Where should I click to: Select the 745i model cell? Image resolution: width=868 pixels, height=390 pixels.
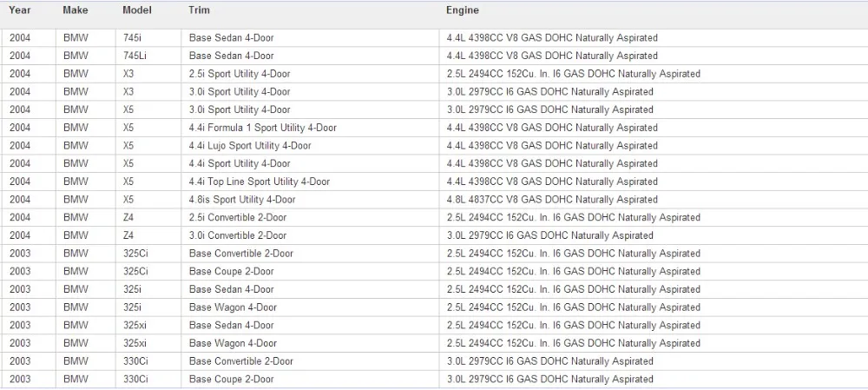coord(133,38)
